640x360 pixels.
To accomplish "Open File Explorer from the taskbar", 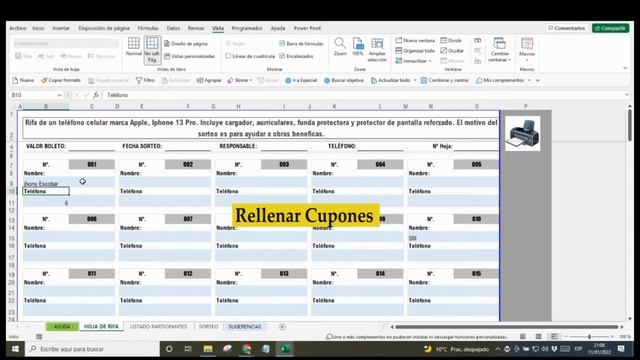I will (x=208, y=349).
